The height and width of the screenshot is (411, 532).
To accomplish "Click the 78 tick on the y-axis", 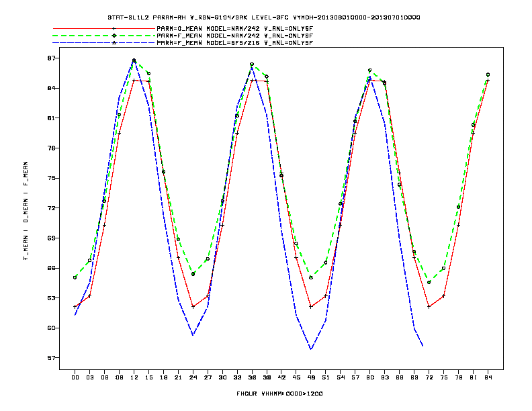I will [x=51, y=148].
